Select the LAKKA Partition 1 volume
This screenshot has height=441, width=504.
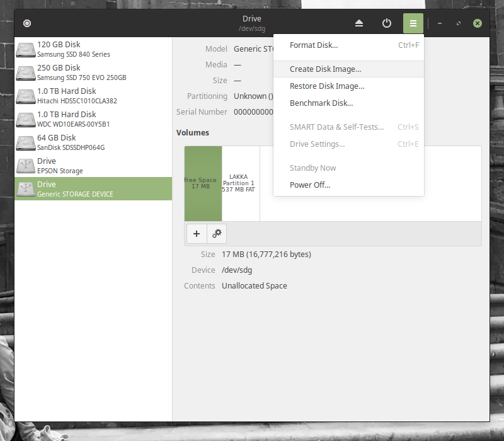[x=241, y=183]
